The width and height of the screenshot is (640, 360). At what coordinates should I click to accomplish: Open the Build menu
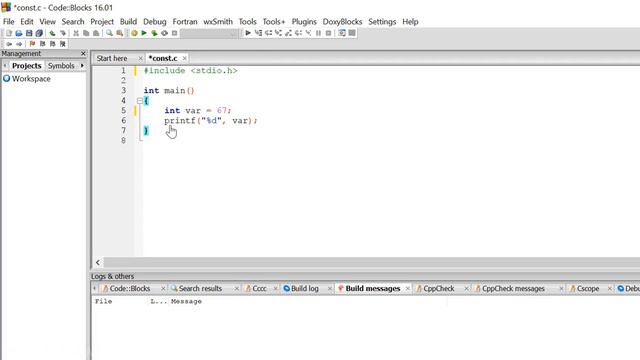(129, 22)
